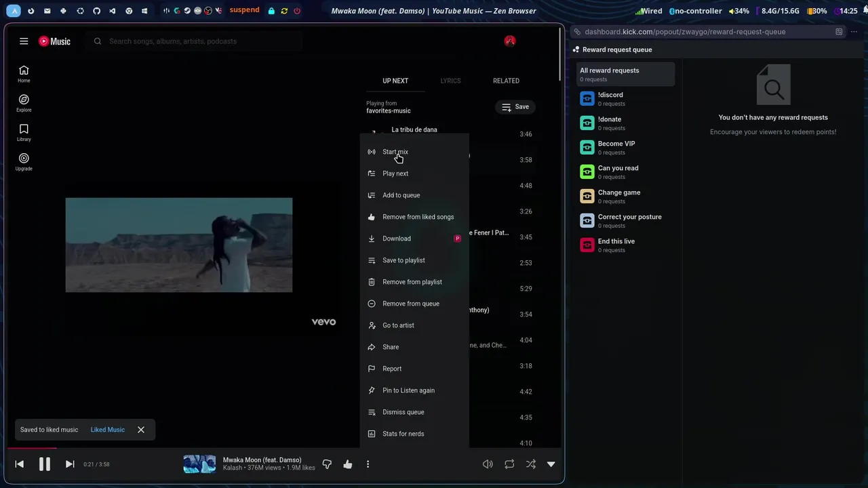Click the music video player
Viewport: 868px width, 488px height.
pos(179,245)
